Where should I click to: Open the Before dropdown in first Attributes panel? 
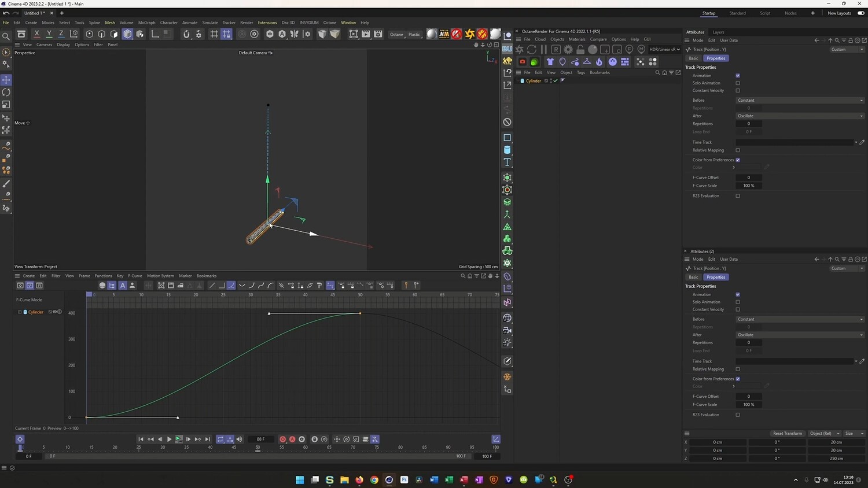(800, 101)
